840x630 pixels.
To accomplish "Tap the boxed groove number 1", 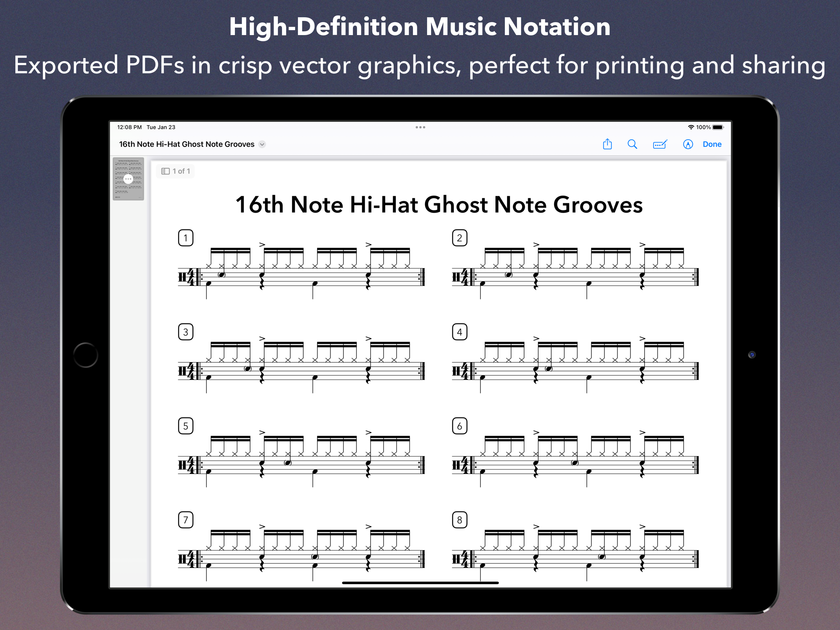I will [186, 238].
